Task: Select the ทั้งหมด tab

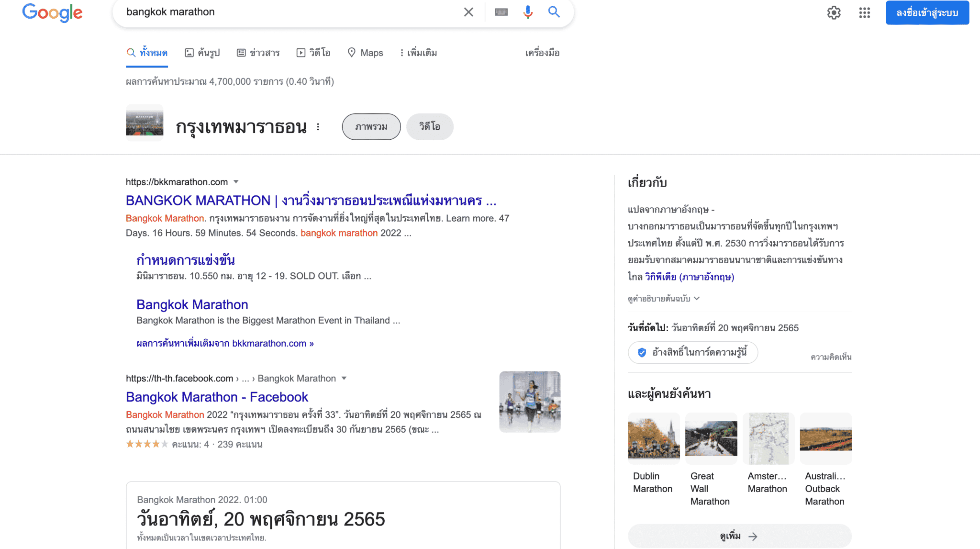Action: 147,53
